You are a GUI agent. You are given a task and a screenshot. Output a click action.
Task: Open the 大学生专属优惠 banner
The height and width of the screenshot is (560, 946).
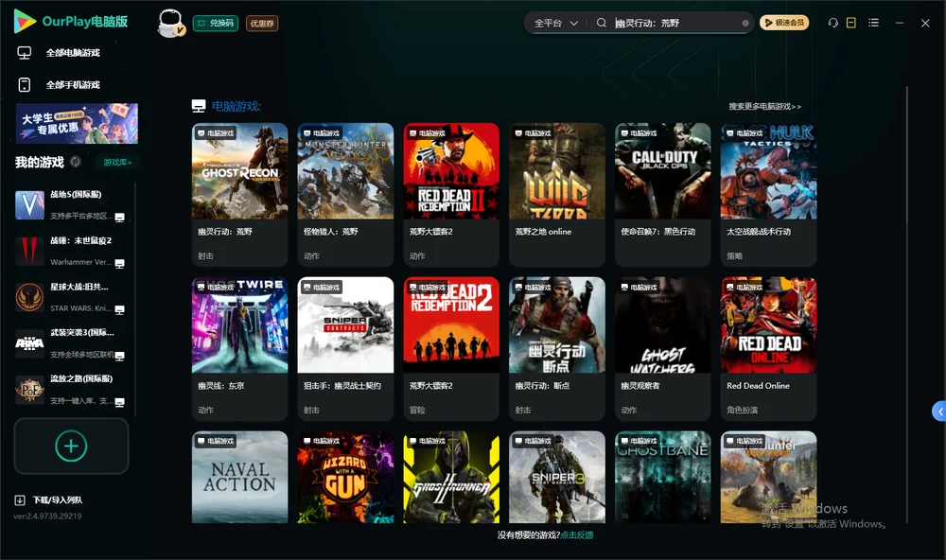point(77,123)
